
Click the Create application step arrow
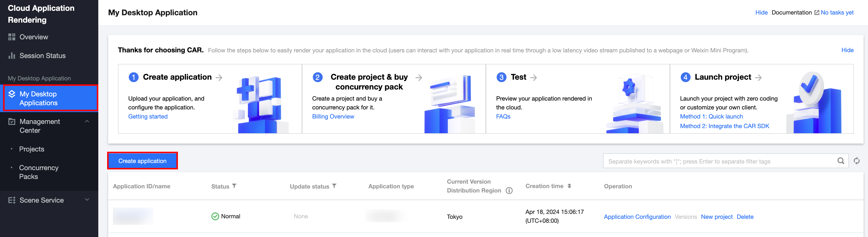click(x=219, y=77)
